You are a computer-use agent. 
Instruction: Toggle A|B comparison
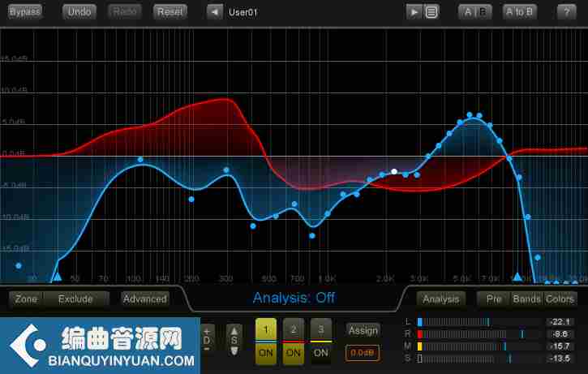(x=474, y=12)
